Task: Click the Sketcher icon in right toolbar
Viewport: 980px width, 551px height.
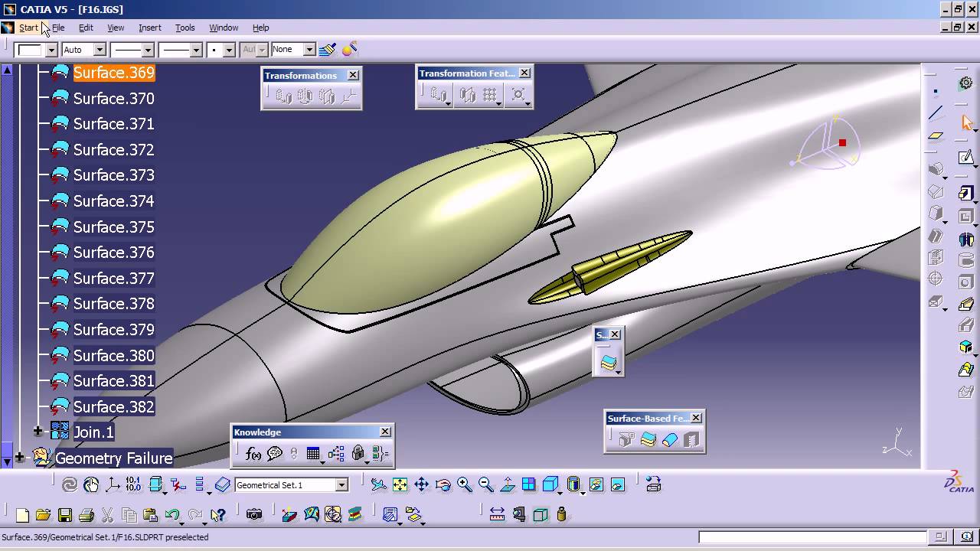Action: tap(966, 157)
